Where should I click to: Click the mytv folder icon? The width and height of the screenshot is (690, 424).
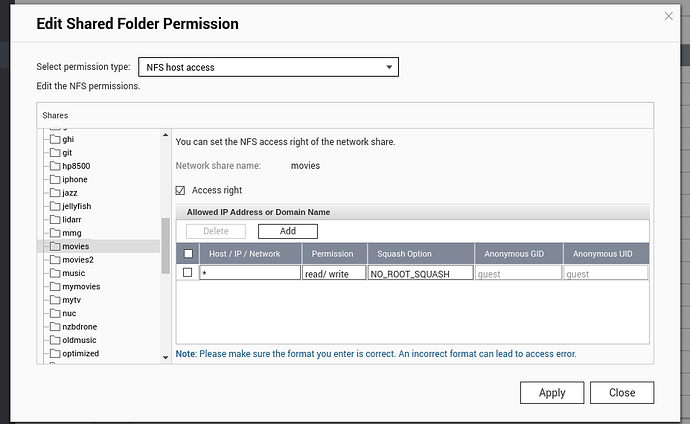point(54,300)
